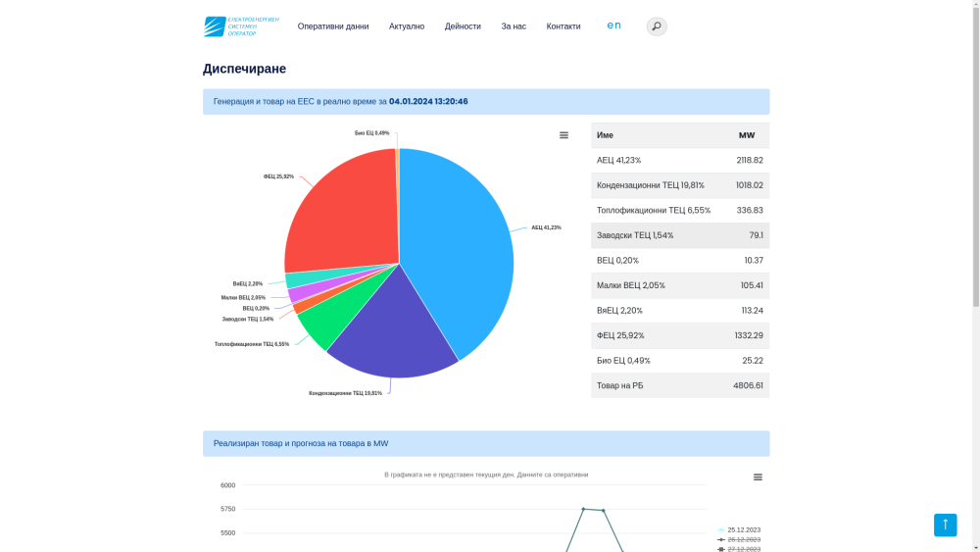Open the pie chart hamburger menu
980x552 pixels.
click(x=563, y=135)
